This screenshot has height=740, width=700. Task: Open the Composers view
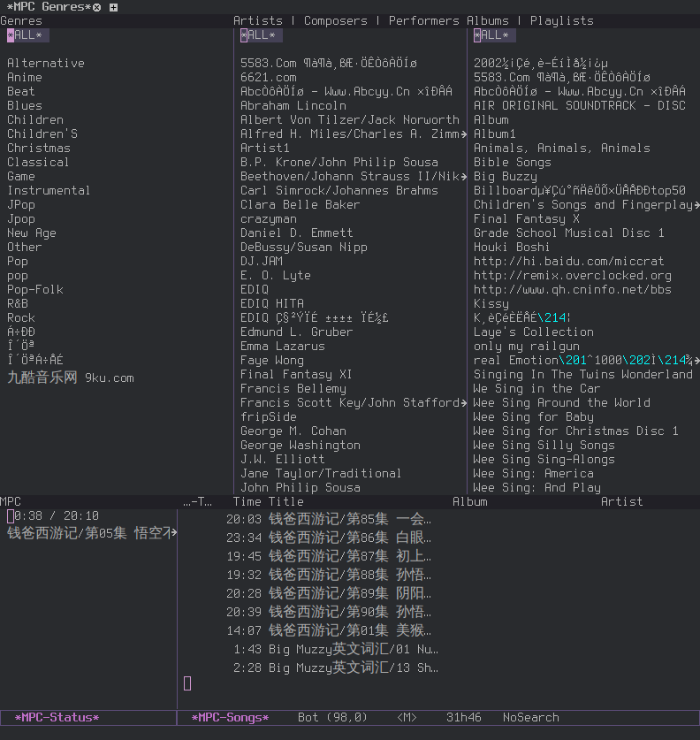(335, 20)
